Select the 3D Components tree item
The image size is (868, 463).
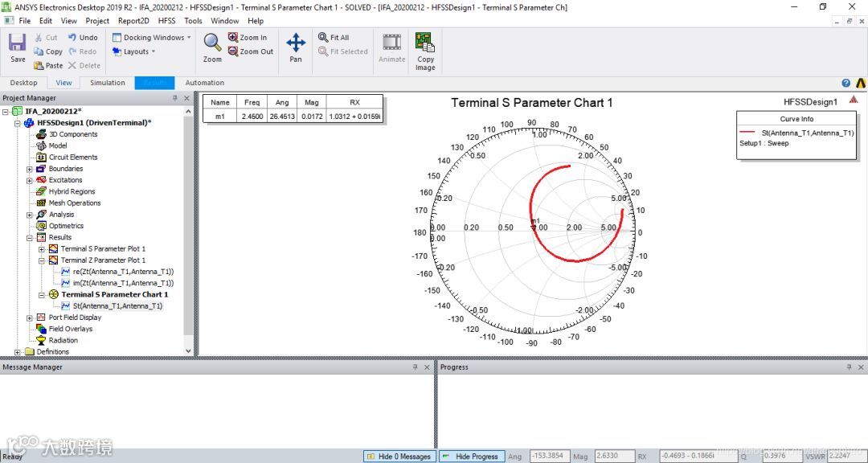point(73,134)
